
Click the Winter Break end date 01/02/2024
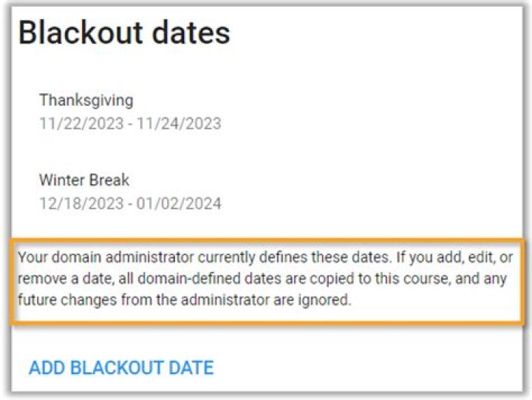180,203
